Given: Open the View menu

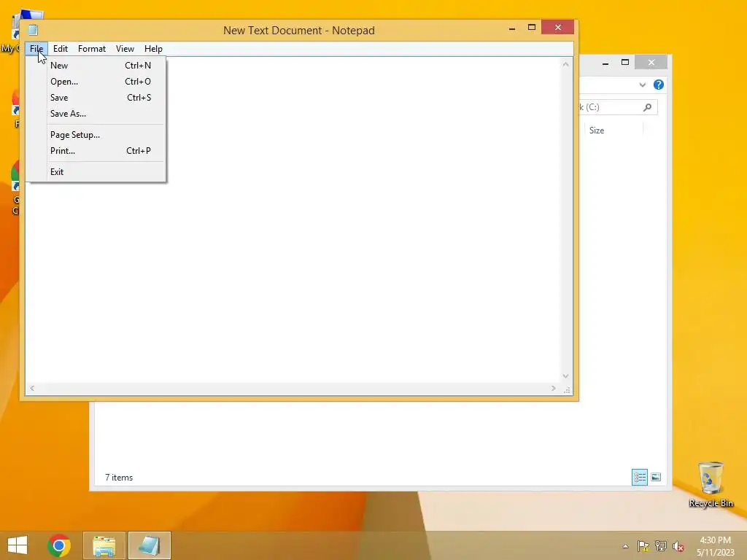Looking at the screenshot, I should point(125,49).
